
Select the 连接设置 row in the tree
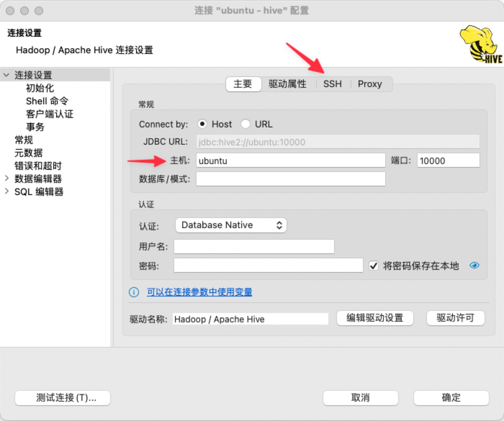55,75
